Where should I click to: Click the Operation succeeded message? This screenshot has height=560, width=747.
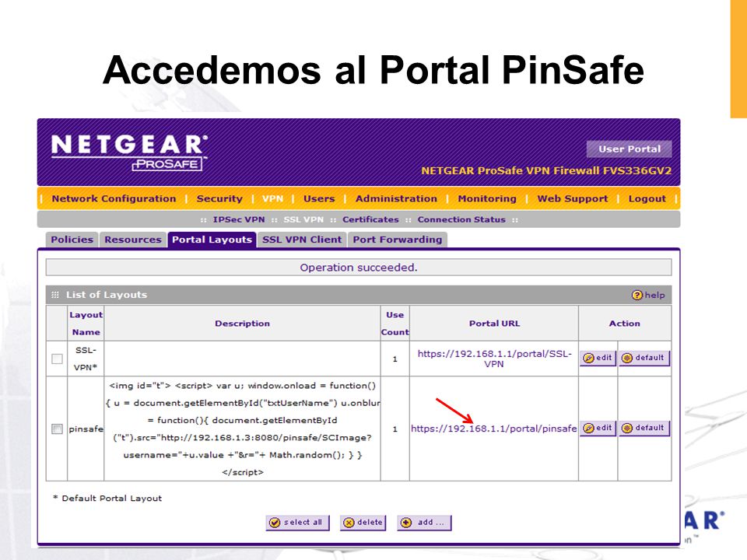coord(358,268)
